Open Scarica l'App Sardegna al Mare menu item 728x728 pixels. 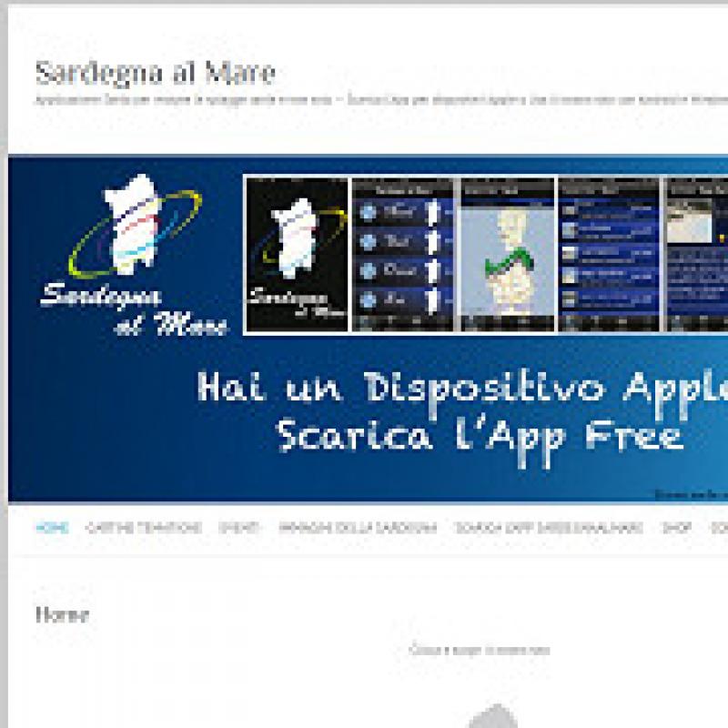click(549, 528)
